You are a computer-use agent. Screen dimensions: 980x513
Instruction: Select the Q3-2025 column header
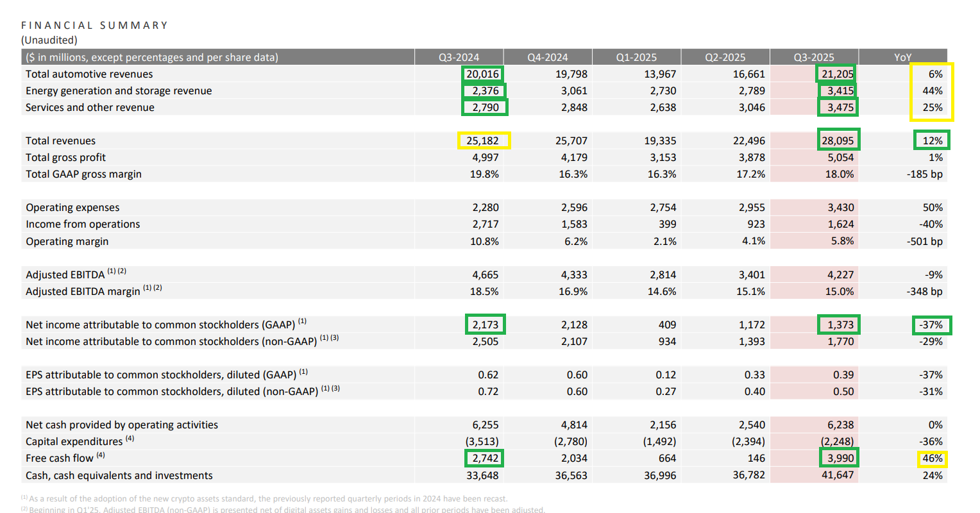pyautogui.click(x=813, y=57)
